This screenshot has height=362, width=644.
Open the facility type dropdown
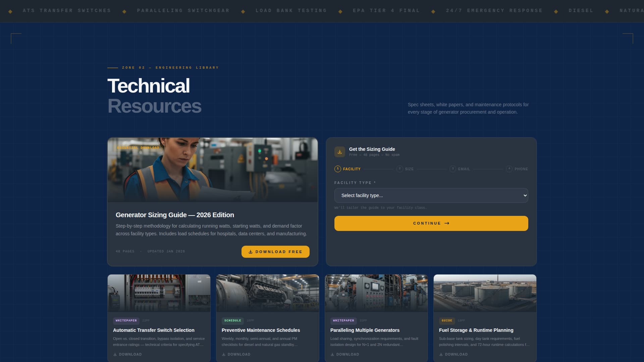coord(431,195)
